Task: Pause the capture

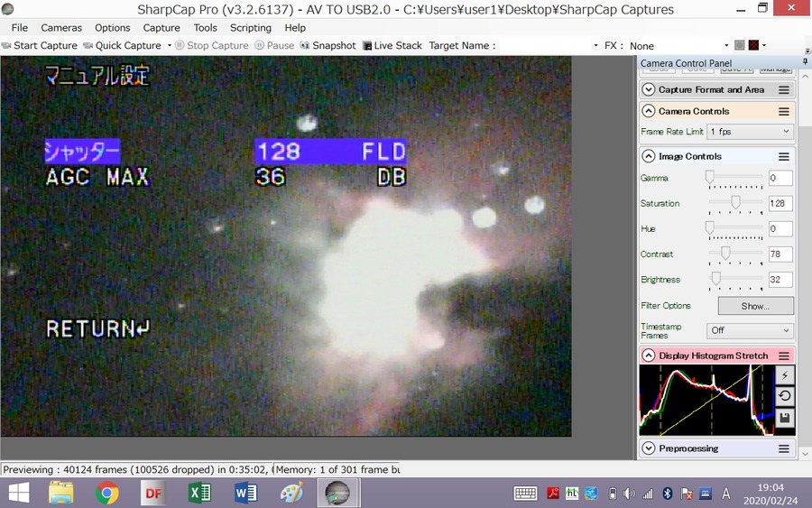Action: (274, 46)
